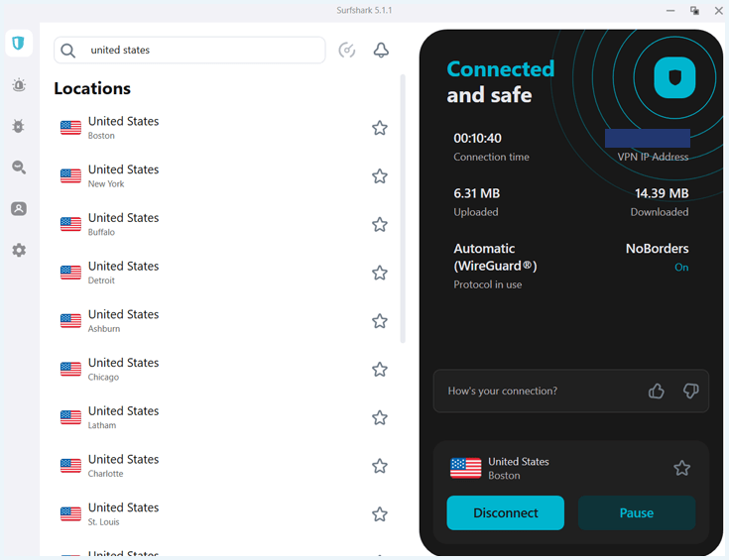Select United States Boston location
The width and height of the screenshot is (729, 560).
pos(223,128)
